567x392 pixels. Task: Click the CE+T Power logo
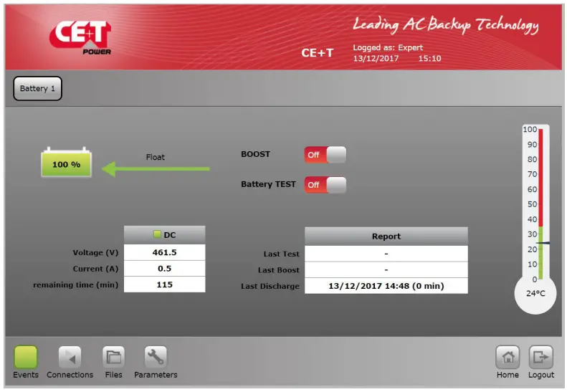click(x=80, y=38)
